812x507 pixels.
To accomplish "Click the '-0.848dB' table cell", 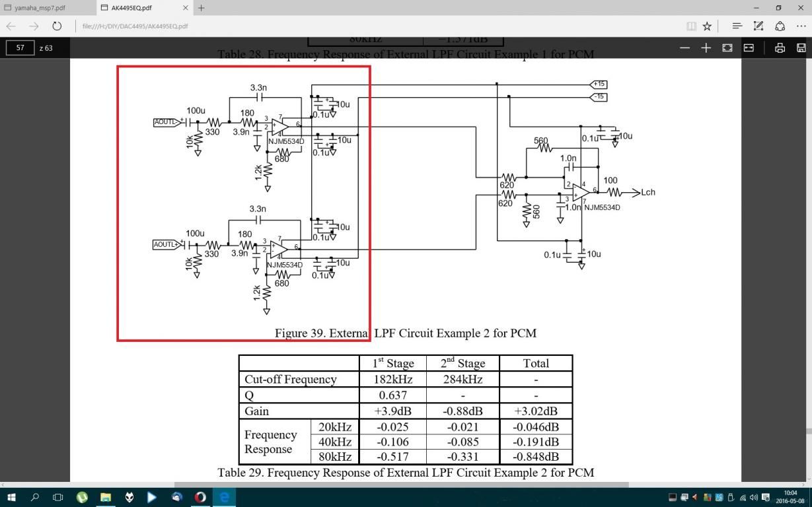I will (536, 456).
